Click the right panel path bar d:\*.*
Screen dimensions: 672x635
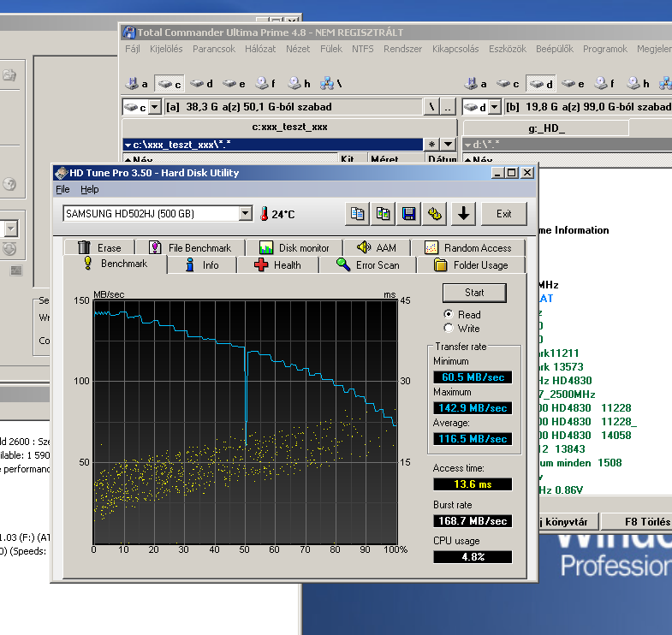567,145
